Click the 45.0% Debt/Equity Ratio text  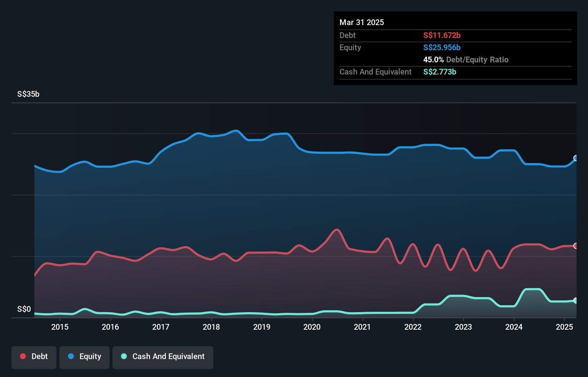click(466, 59)
